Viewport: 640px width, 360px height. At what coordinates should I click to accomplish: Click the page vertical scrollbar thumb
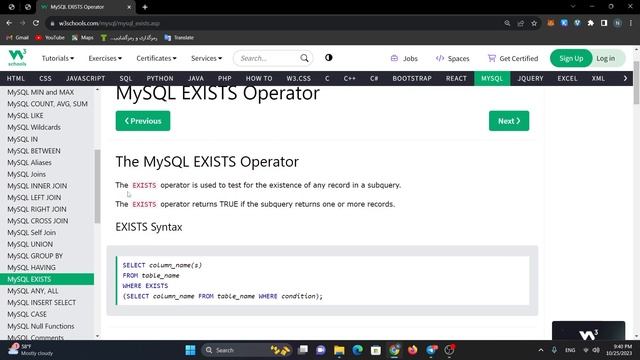(636, 82)
